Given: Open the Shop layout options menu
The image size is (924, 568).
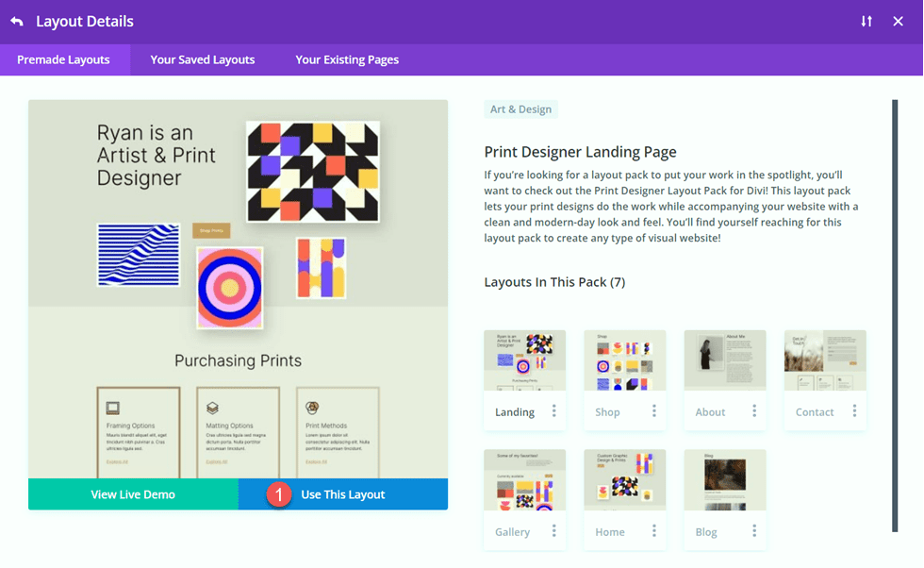Looking at the screenshot, I should (x=653, y=411).
